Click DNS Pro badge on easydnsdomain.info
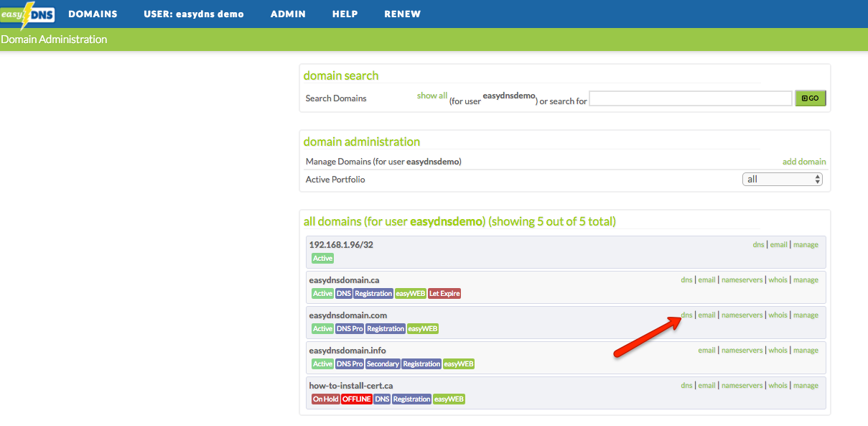Screen dimensions: 868x426 [x=350, y=364]
